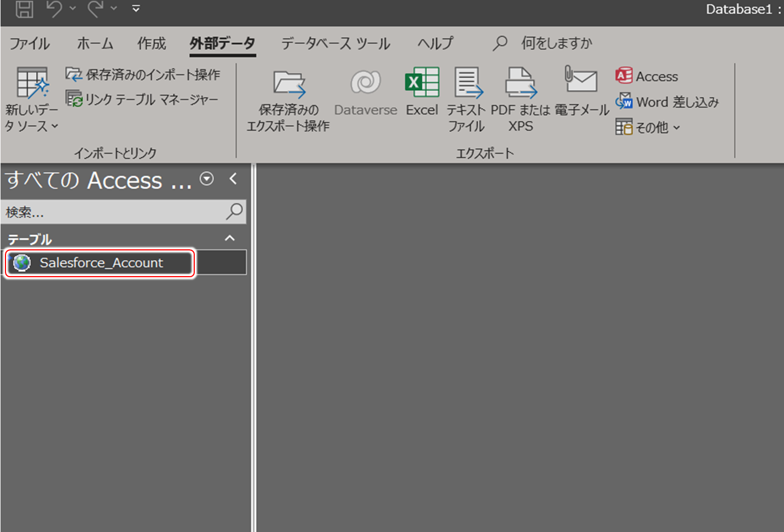784x532 pixels.
Task: Open PDF または XPS export
Action: (520, 98)
